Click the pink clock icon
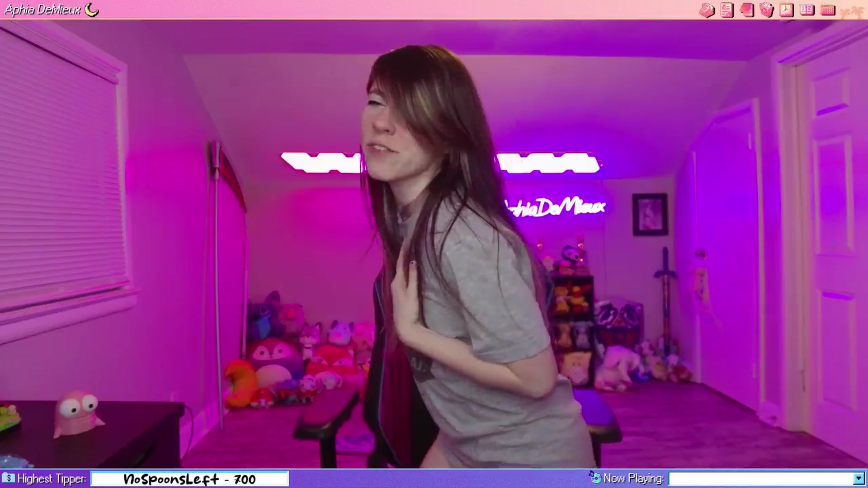 pyautogui.click(x=787, y=10)
